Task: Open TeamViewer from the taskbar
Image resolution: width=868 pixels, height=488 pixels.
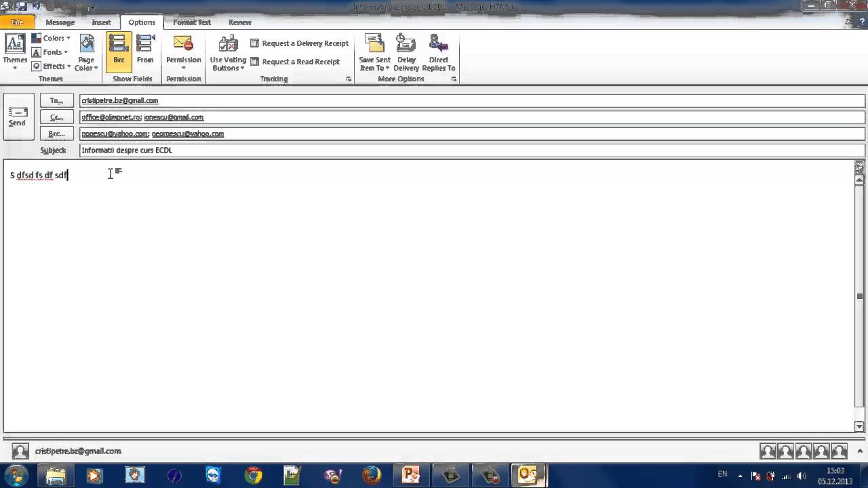Action: click(x=213, y=476)
